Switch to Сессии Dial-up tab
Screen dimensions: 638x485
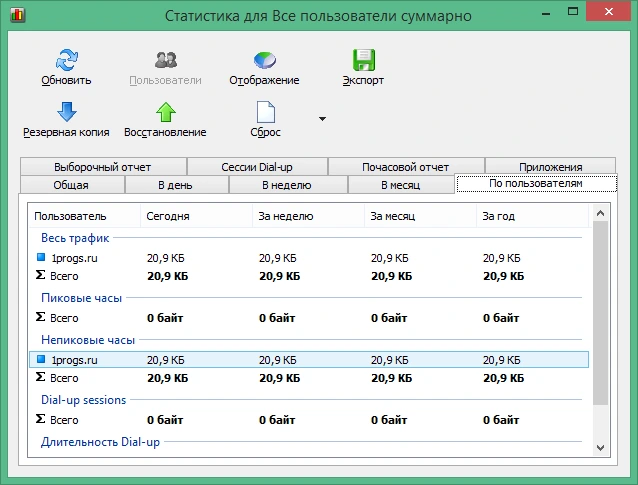[257, 167]
